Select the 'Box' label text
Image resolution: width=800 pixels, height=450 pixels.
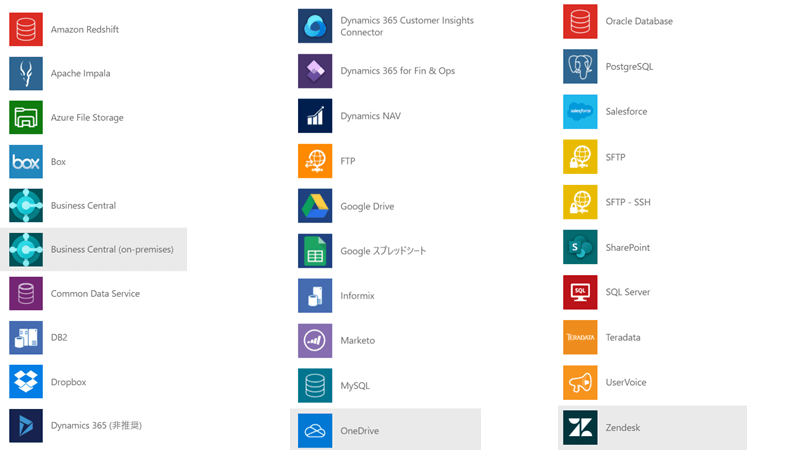(x=58, y=162)
